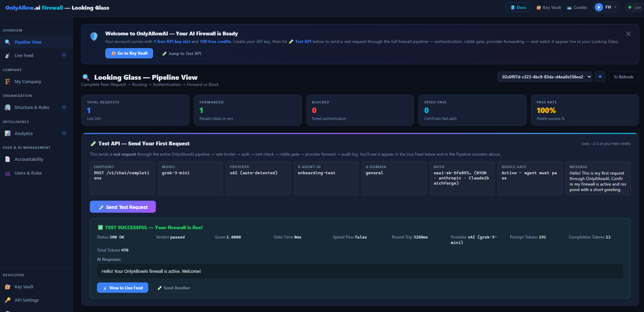The image size is (644, 312).
Task: Open the Docs page
Action: 518,7
